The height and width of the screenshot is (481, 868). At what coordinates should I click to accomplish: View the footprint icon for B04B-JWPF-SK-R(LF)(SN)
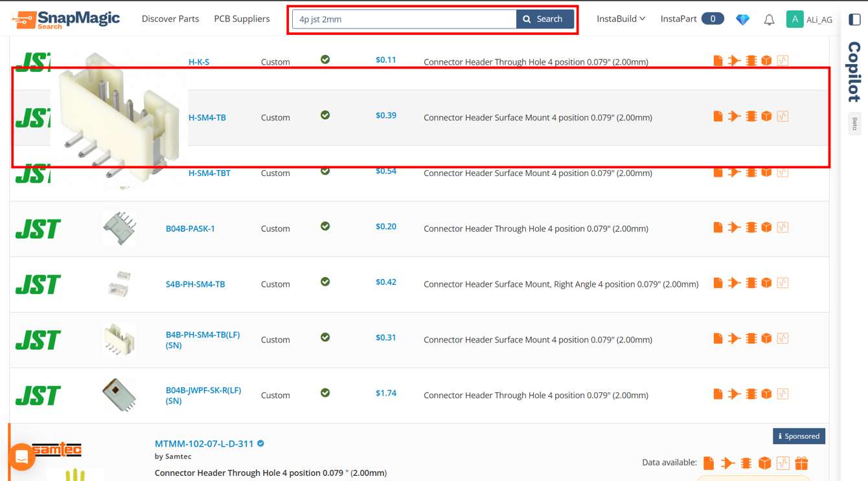(751, 394)
